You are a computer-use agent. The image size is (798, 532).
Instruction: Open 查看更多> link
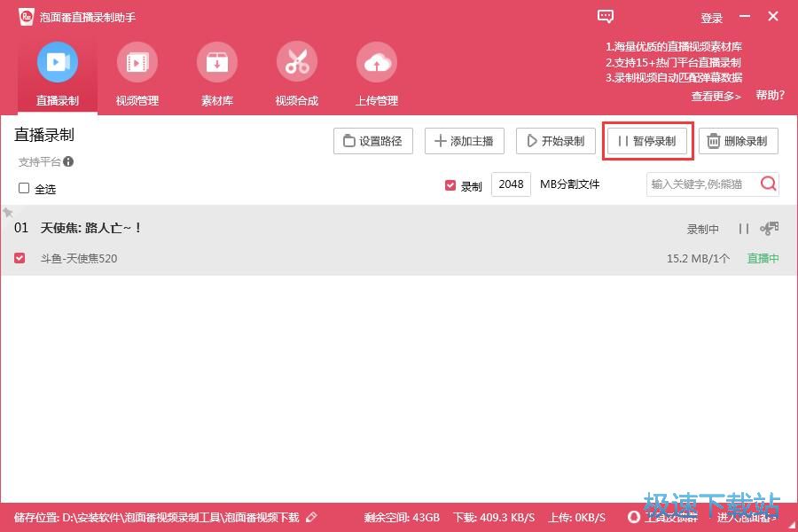pos(716,96)
